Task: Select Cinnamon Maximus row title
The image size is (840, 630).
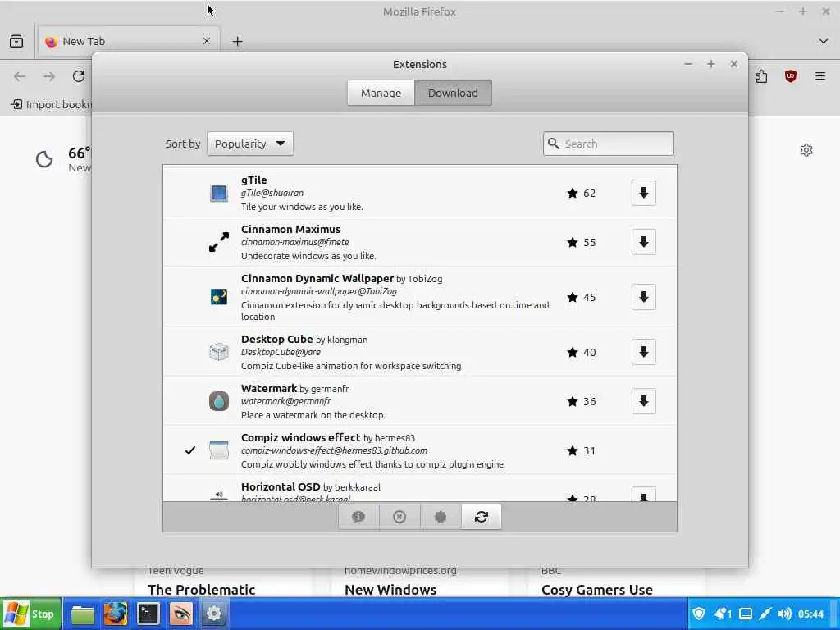Action: tap(291, 230)
